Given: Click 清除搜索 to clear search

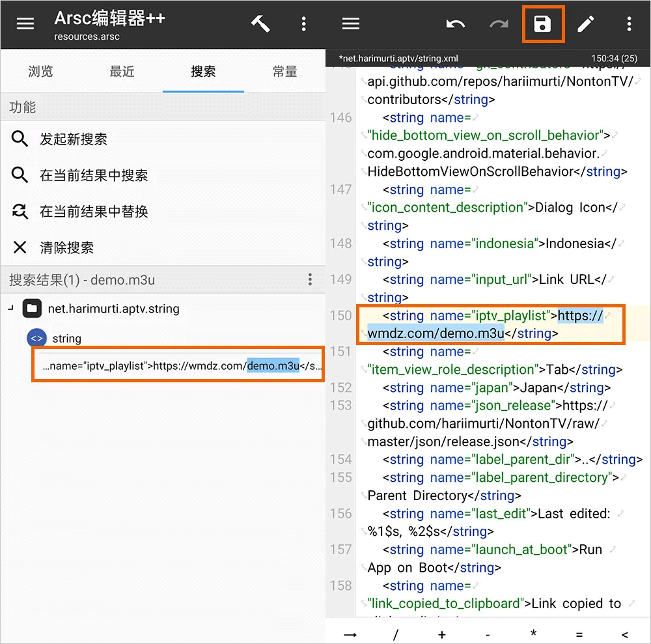Looking at the screenshot, I should click(x=66, y=247).
